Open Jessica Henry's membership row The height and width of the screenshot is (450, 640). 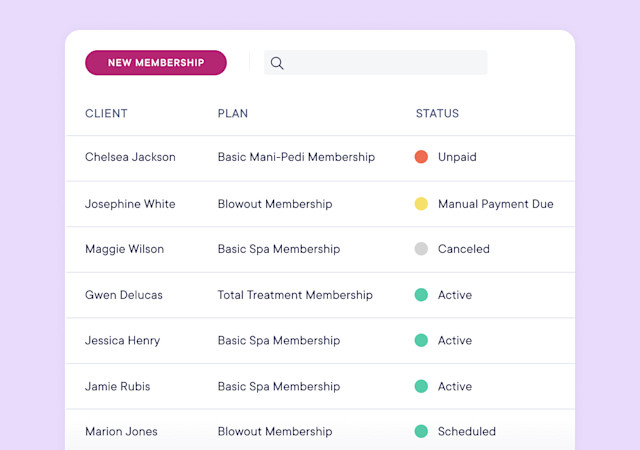coord(320,341)
